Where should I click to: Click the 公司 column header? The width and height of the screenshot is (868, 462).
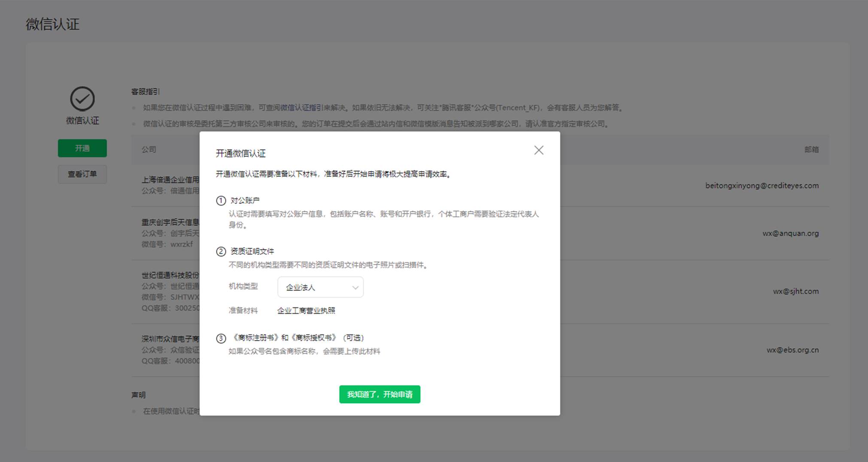(149, 149)
